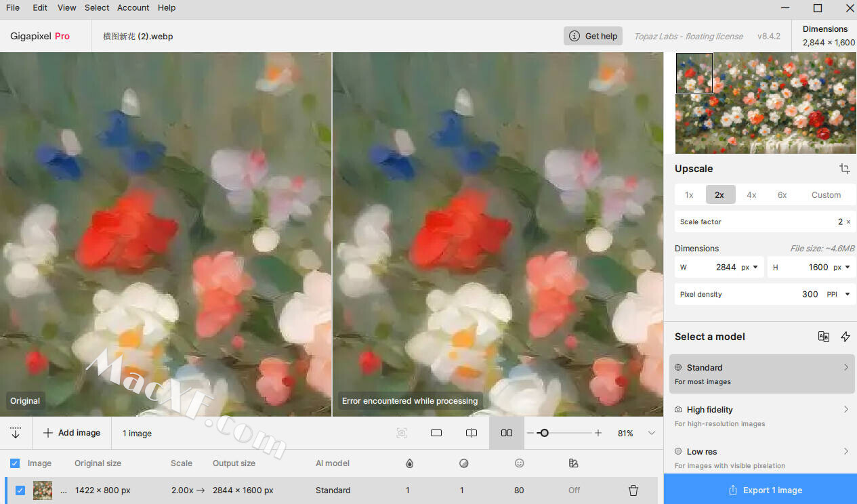Switch to split slider view

tap(472, 433)
